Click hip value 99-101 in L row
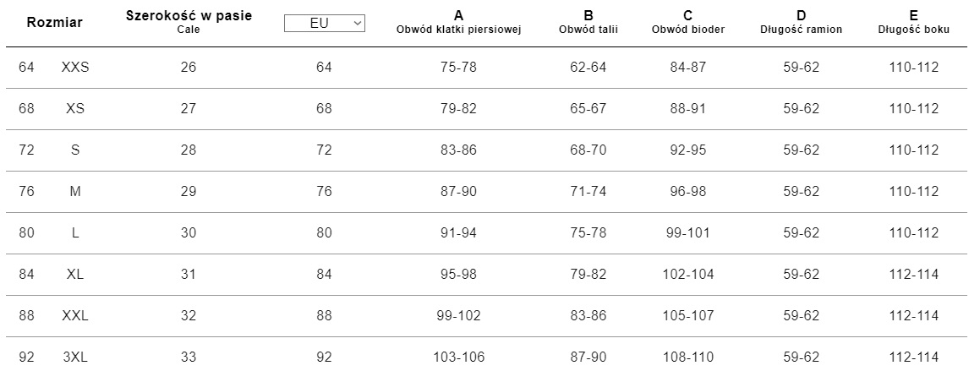 pos(687,233)
